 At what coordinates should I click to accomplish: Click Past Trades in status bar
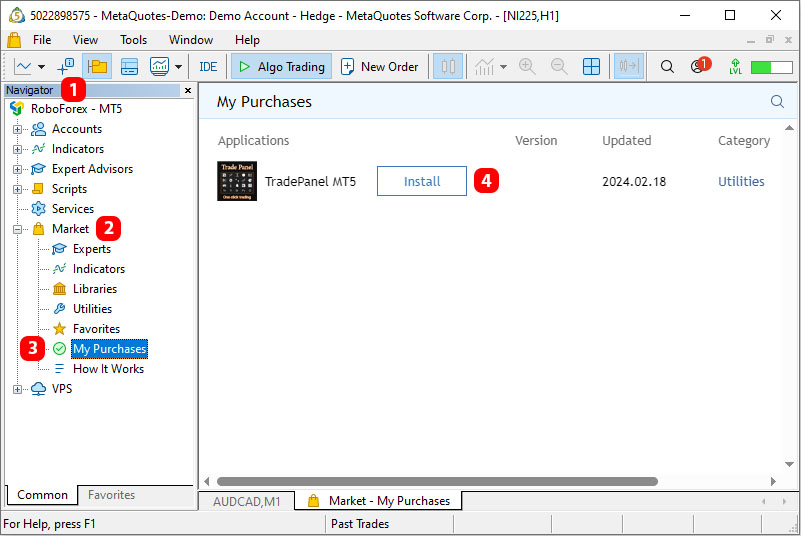(360, 524)
